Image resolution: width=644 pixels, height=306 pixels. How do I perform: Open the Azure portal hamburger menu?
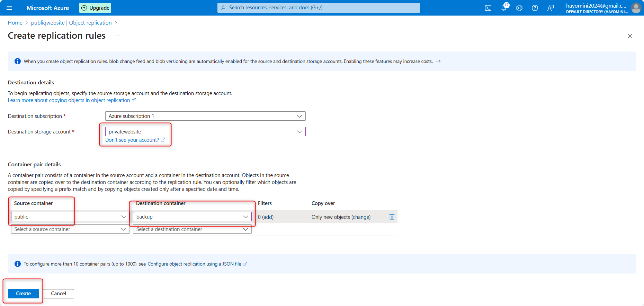pyautogui.click(x=9, y=8)
